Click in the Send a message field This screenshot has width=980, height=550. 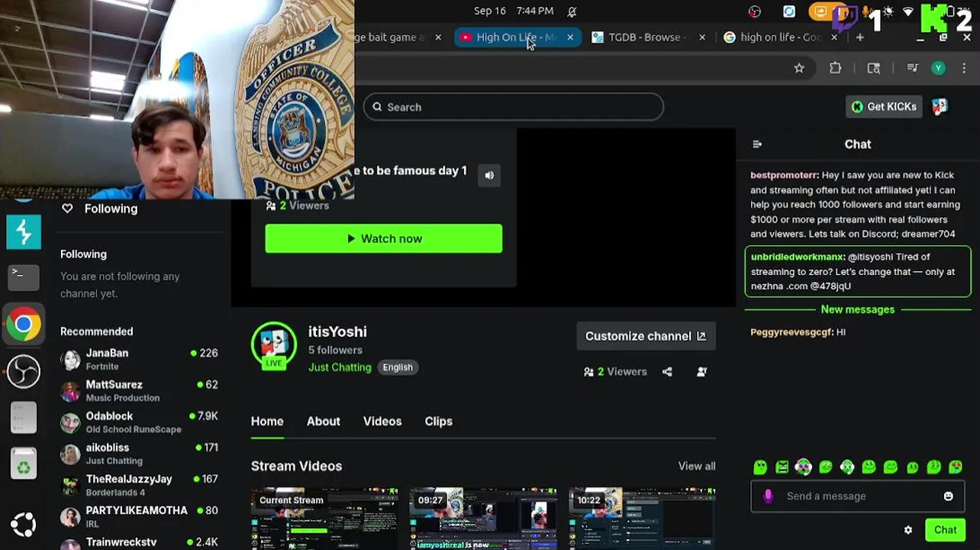(x=858, y=497)
